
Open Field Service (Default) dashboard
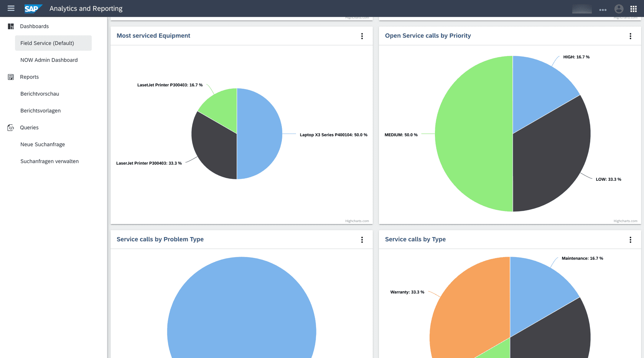point(53,43)
